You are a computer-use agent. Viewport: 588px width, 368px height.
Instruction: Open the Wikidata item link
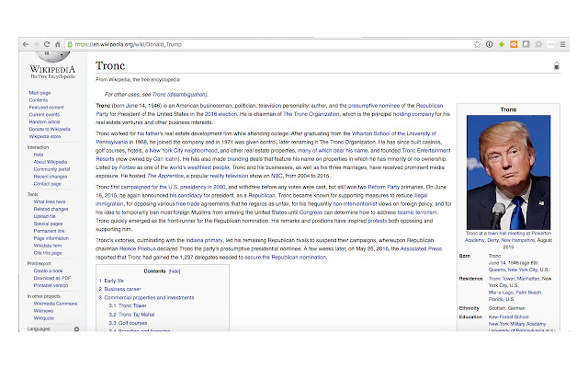(48, 246)
